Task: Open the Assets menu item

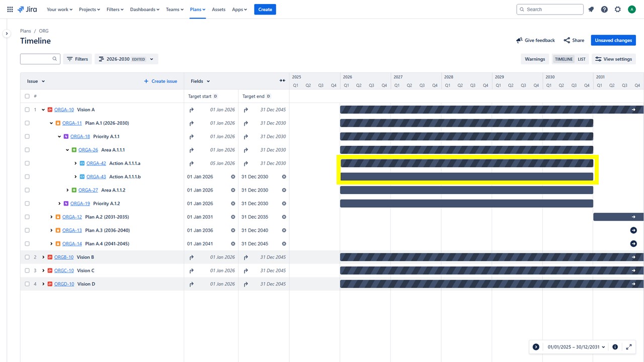Action: tap(218, 10)
